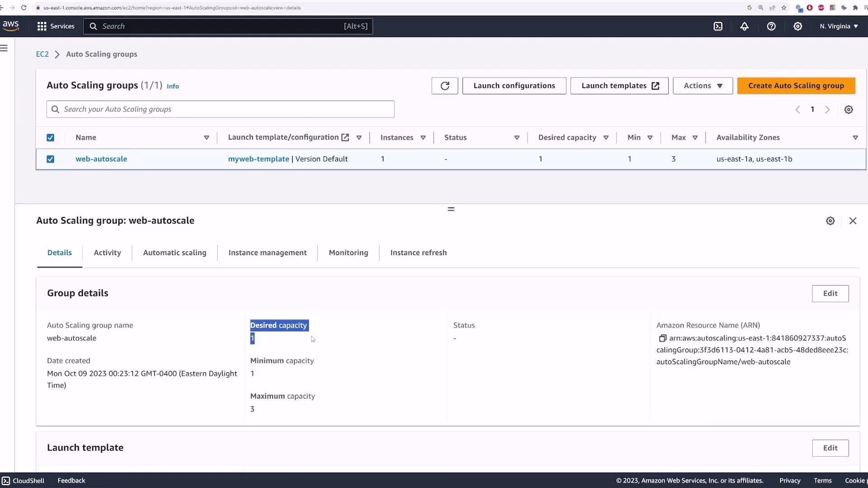The height and width of the screenshot is (488, 868).
Task: Click the Search your Auto Scaling groups field
Action: [x=220, y=109]
